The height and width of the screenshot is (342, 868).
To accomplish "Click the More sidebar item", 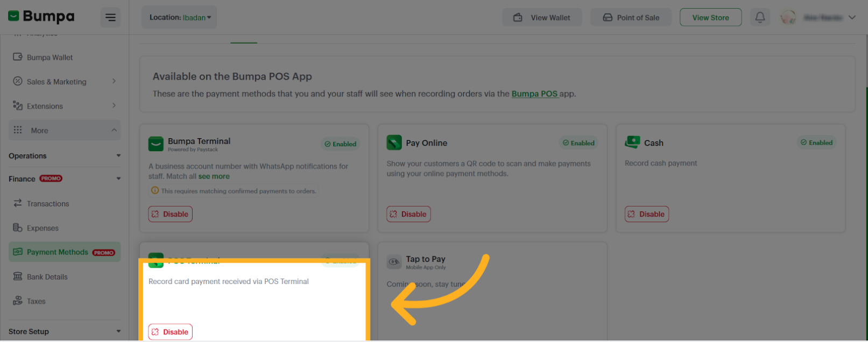I will 65,130.
